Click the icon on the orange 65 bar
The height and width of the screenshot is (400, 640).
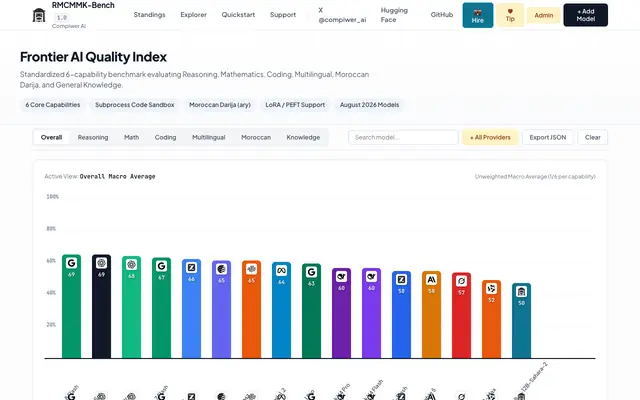click(x=251, y=269)
